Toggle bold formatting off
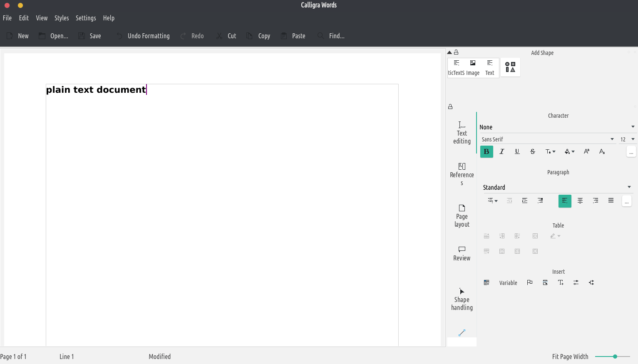The height and width of the screenshot is (364, 638). pos(487,151)
